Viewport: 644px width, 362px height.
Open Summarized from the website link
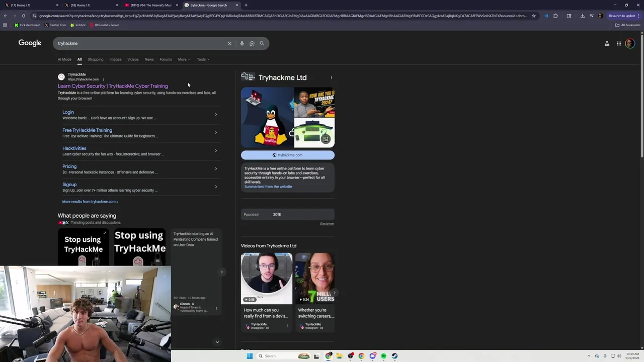pyautogui.click(x=268, y=187)
